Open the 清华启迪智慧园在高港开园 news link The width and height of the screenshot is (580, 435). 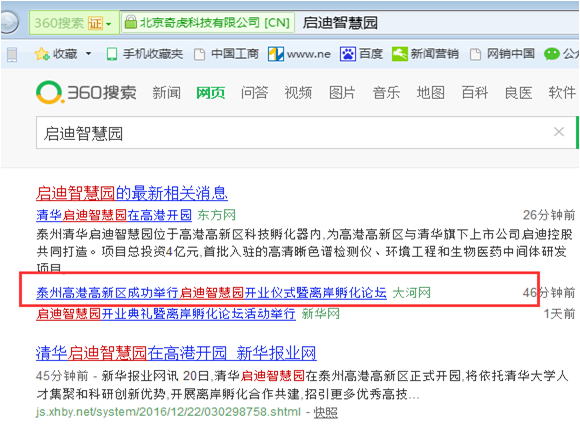[x=114, y=215]
